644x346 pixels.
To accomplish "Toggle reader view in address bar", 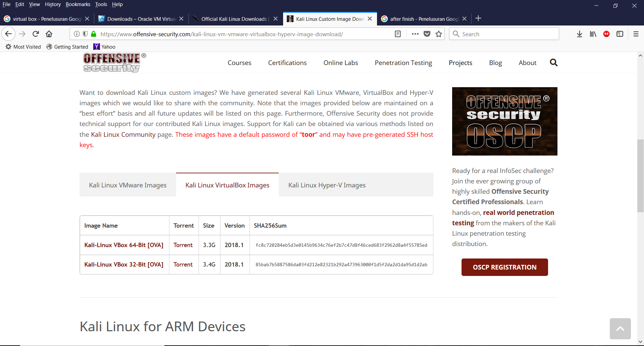I will [398, 34].
